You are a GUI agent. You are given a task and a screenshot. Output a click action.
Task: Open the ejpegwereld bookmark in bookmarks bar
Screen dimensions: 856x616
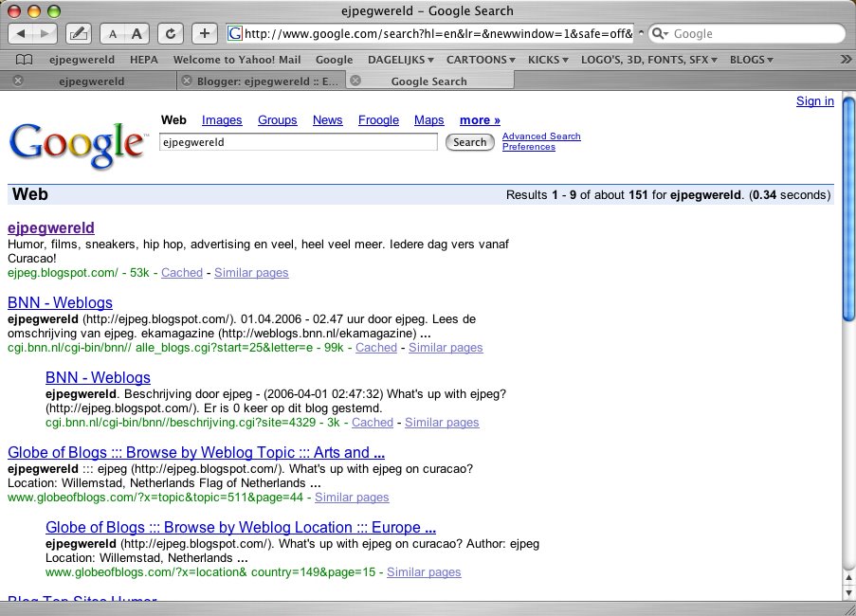click(x=82, y=60)
